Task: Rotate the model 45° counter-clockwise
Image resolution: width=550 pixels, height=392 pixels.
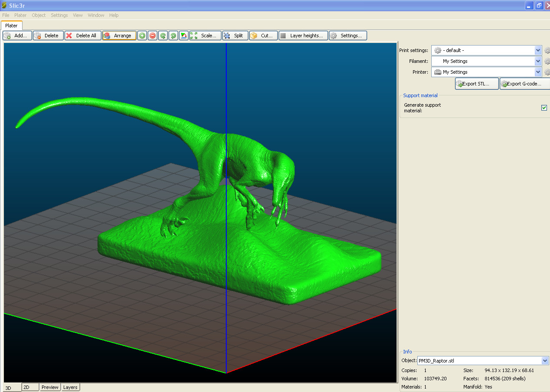Action: (163, 36)
